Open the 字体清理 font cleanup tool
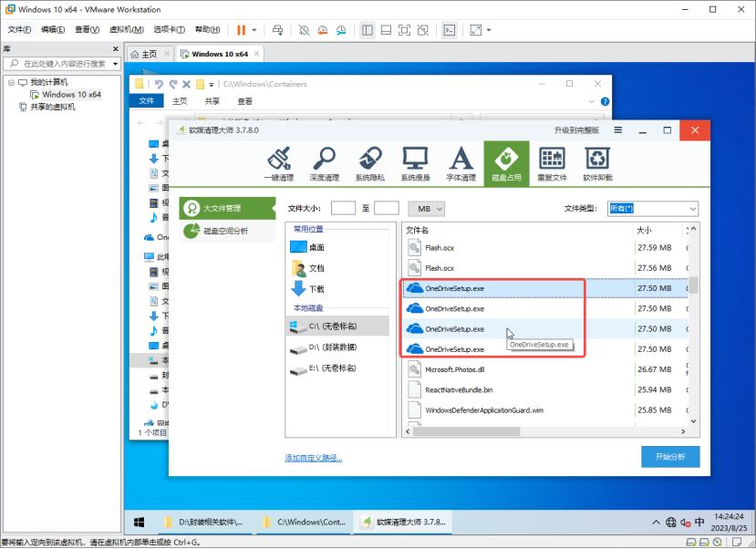 (x=461, y=164)
